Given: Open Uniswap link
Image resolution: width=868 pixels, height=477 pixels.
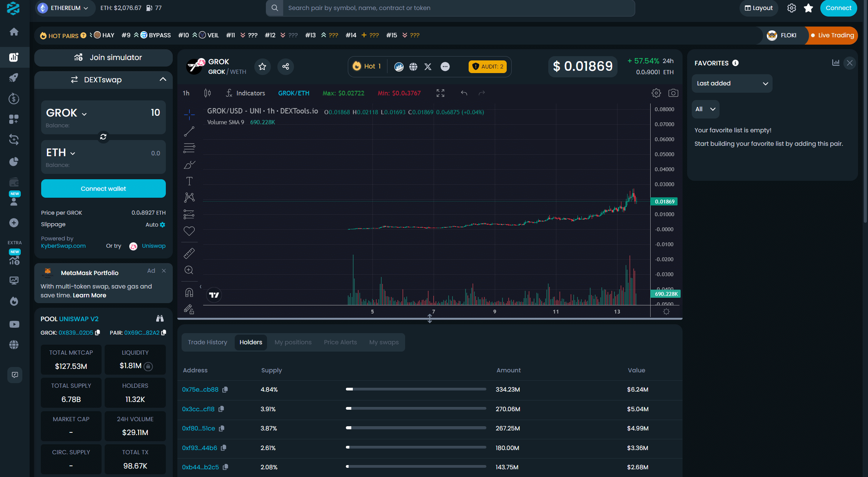Looking at the screenshot, I should tap(154, 246).
